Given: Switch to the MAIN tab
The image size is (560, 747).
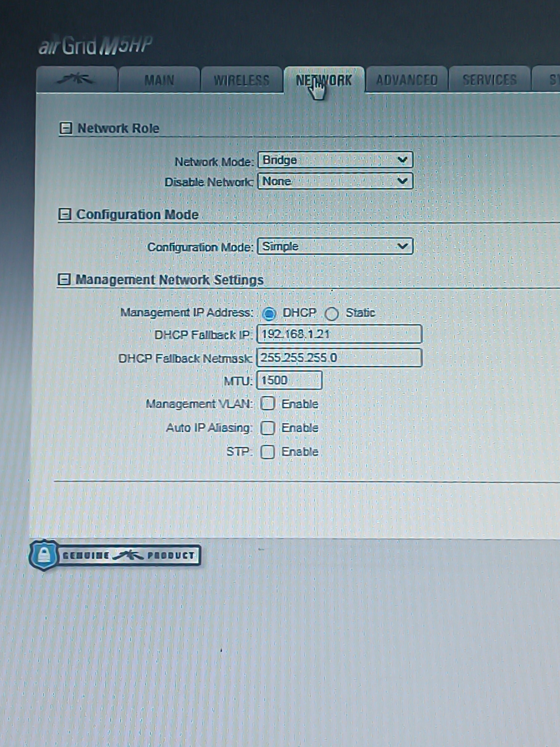Looking at the screenshot, I should pyautogui.click(x=159, y=80).
